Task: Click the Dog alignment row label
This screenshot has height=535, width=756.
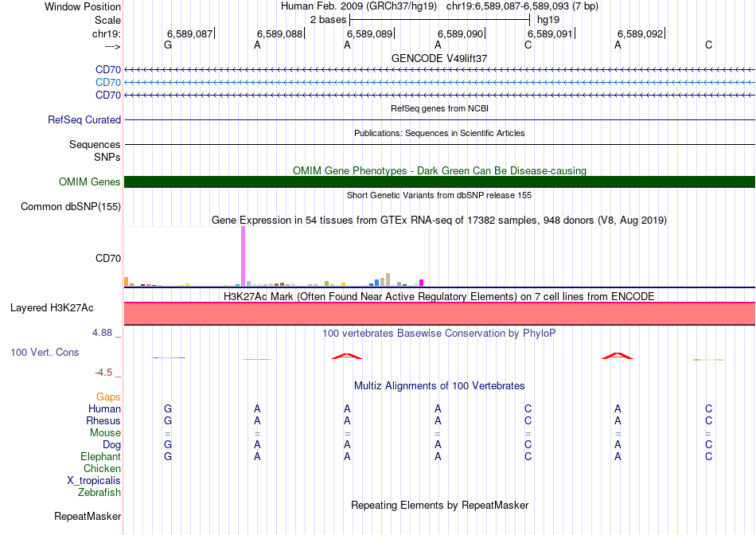Action: click(x=111, y=445)
